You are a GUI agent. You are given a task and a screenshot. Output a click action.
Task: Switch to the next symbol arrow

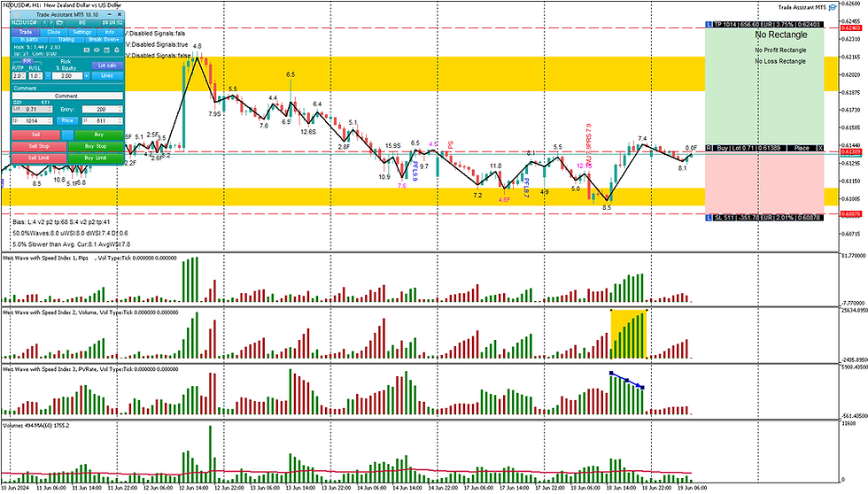click(51, 23)
